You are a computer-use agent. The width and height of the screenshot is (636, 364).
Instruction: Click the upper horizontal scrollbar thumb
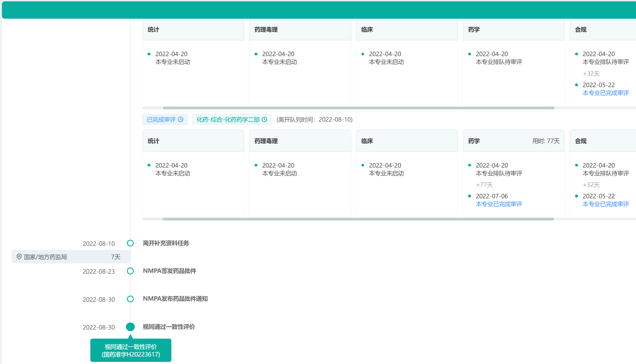click(358, 108)
